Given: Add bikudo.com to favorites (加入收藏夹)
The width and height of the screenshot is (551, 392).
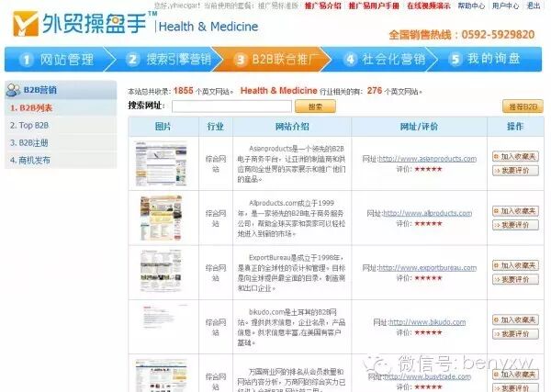Looking at the screenshot, I should 515,319.
